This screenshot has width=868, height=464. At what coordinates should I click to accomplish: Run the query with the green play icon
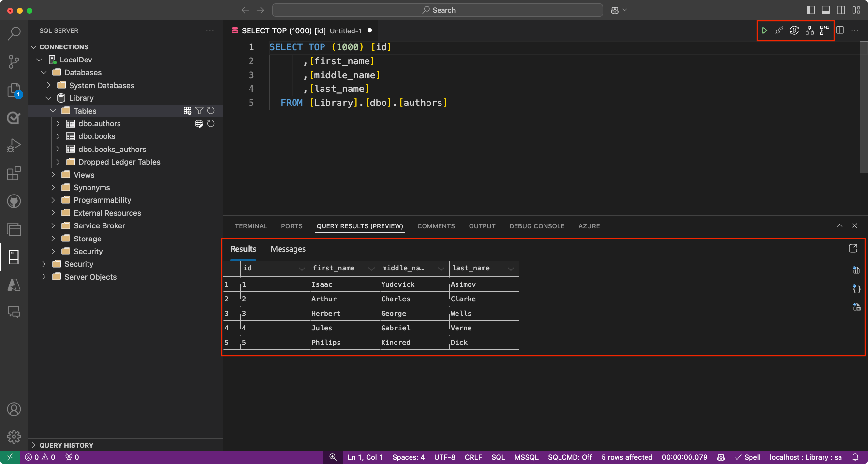click(x=765, y=30)
